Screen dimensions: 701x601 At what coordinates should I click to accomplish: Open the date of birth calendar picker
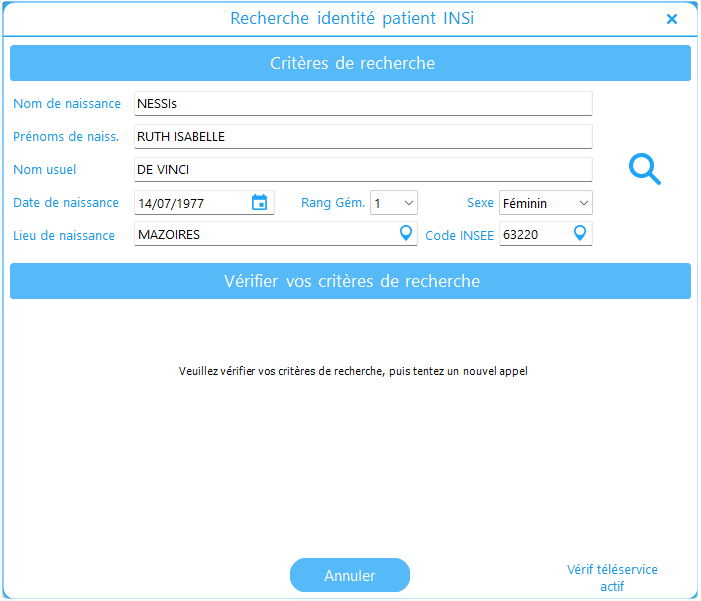[259, 203]
